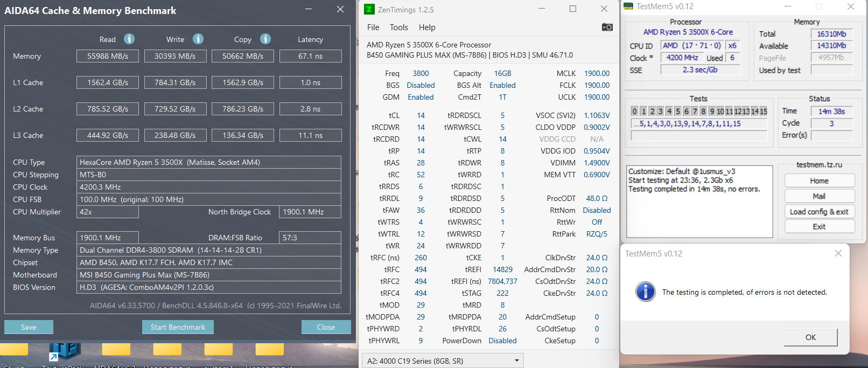This screenshot has width=868, height=368.
Task: Click the Memory Copy 50662 MB/s field
Action: (243, 56)
